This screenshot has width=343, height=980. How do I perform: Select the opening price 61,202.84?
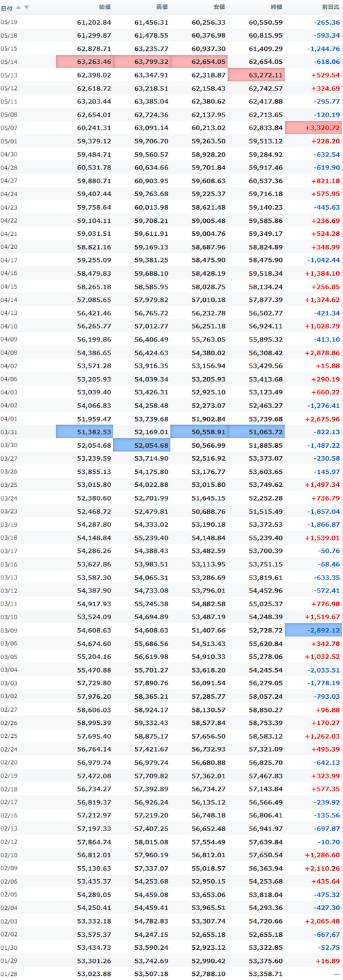[x=94, y=23]
